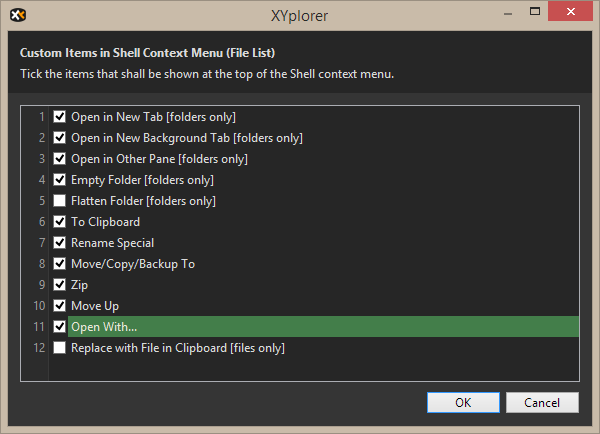Select the 'To Clipboard' item label

105,222
